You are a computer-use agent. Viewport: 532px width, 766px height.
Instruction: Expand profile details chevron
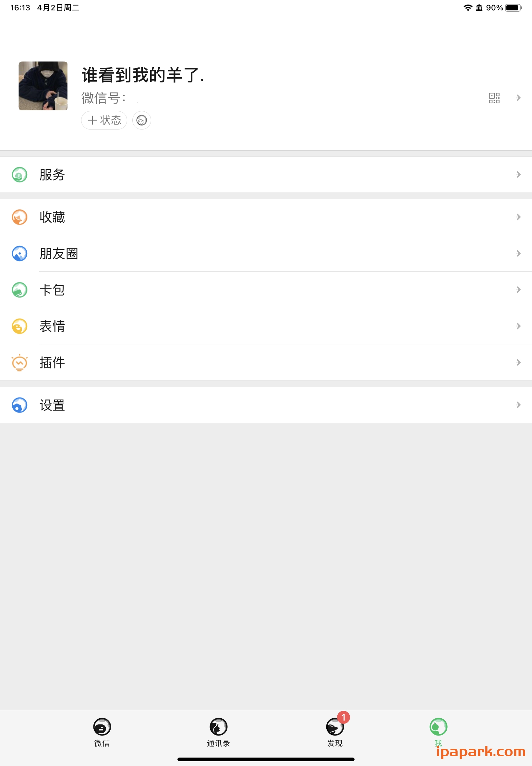tap(518, 98)
